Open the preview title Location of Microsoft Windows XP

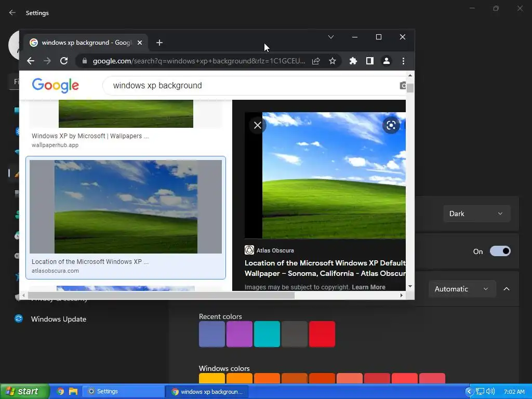325,268
